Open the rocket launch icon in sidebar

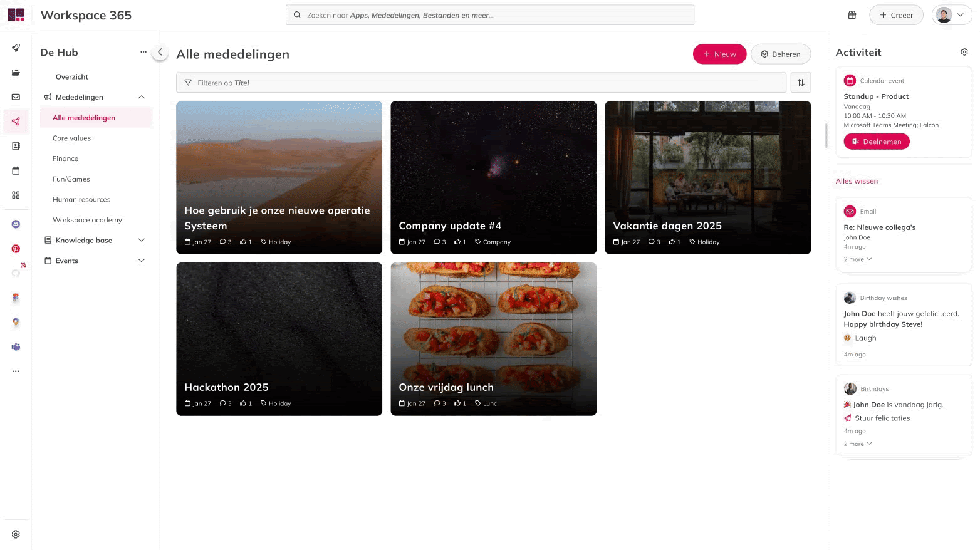16,48
